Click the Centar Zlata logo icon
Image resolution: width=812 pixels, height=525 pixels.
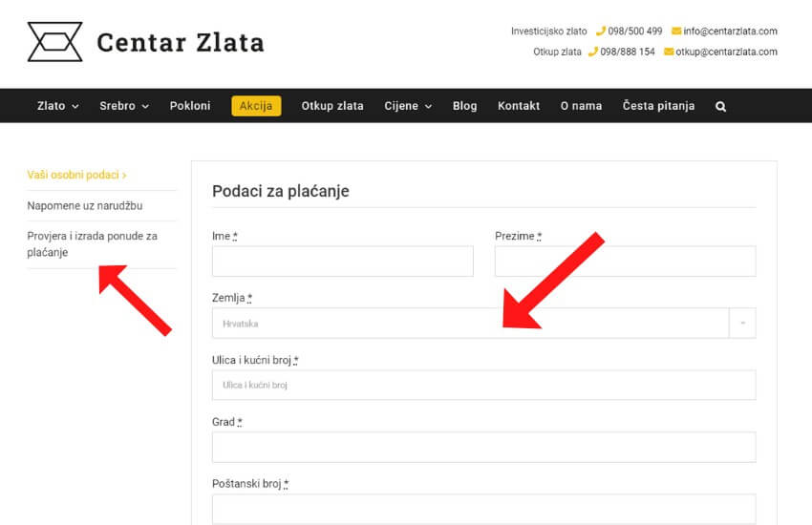click(x=54, y=42)
